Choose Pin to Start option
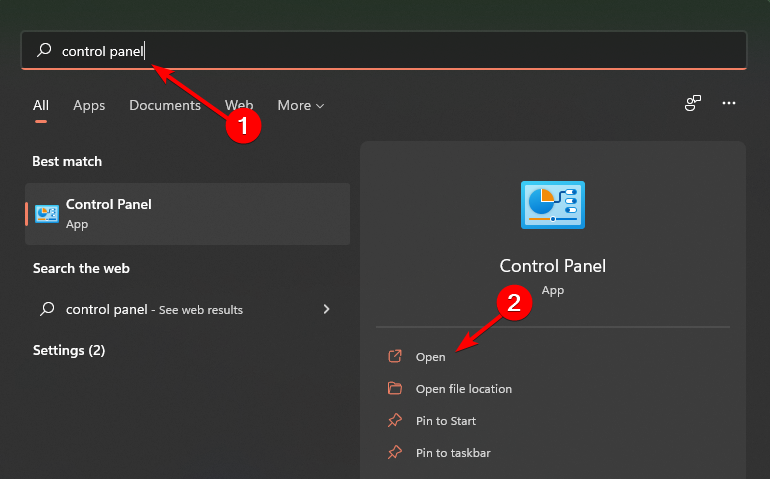 click(x=446, y=421)
